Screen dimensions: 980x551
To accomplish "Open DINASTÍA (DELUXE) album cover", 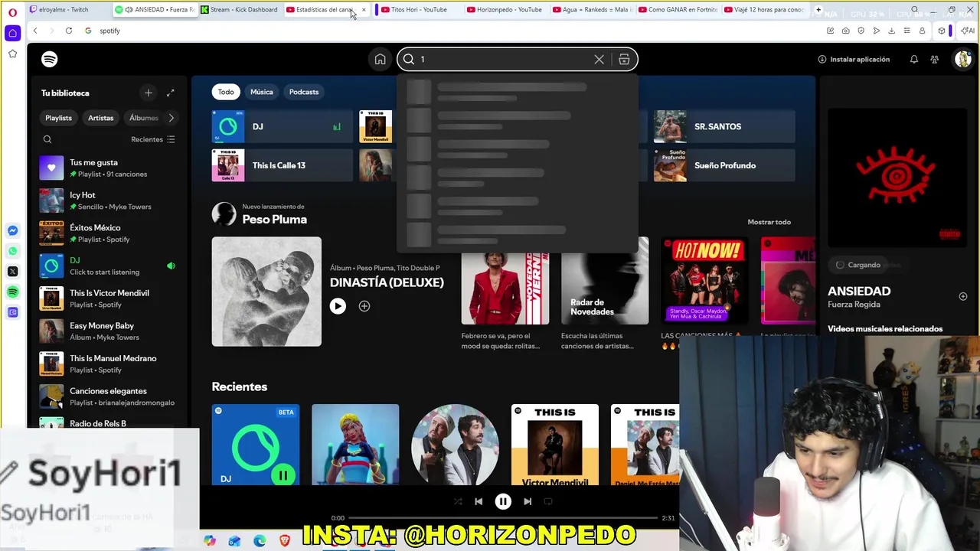I will 266,292.
